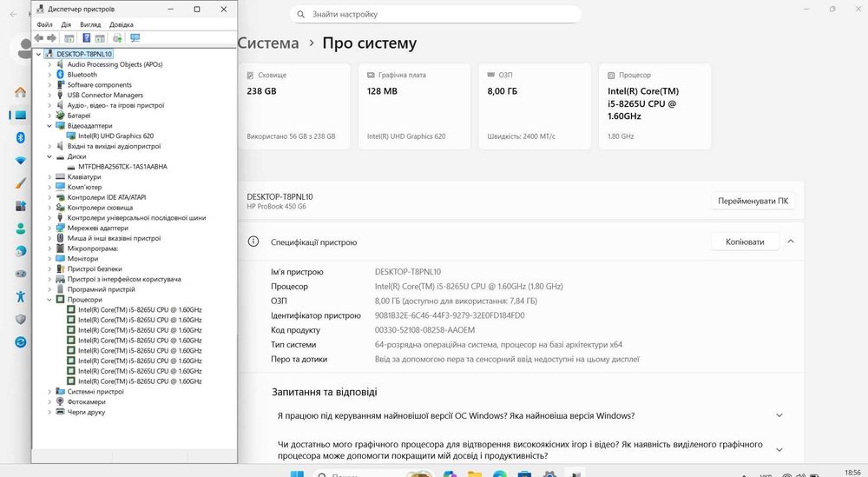
Task: Expand the graphics processor FAQ question
Action: click(x=779, y=450)
